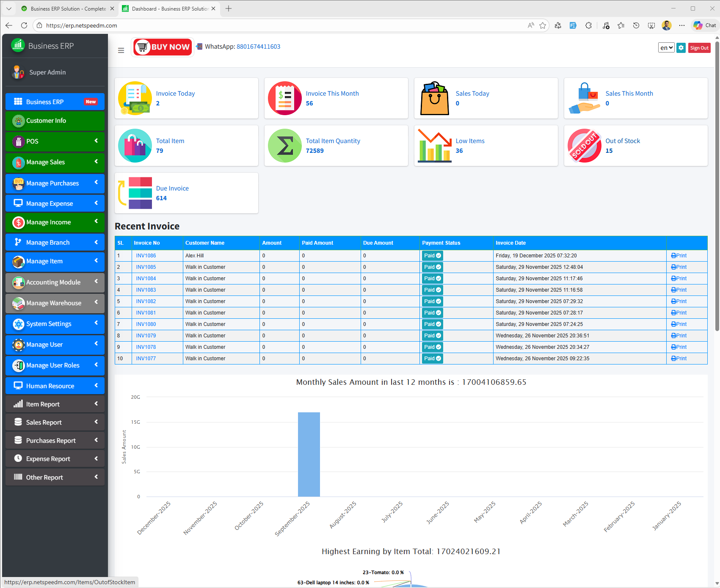
Task: Click the Out of Stock sold-out icon
Action: [x=585, y=146]
